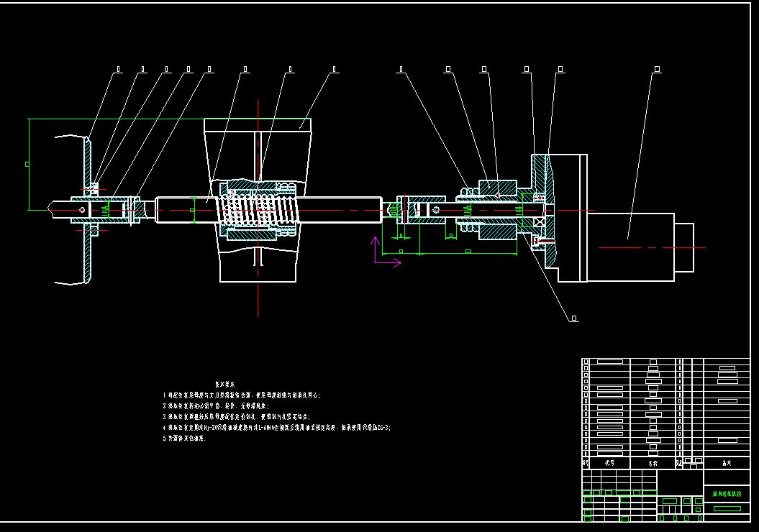759x532 pixels.
Task: Click the 名称 column header in parts list
Action: pyautogui.click(x=653, y=463)
